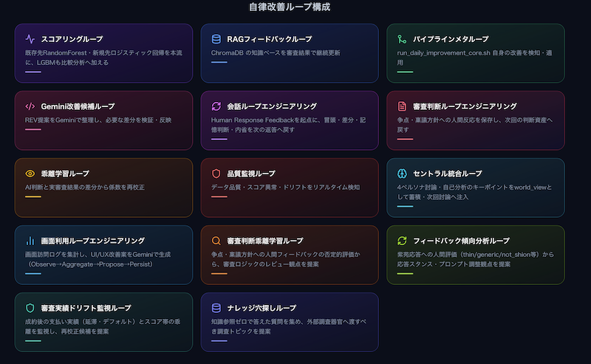Click the bar chart icon beside 画面利用ループエンジニアリング
Screen dimensions: 591x364
tap(30, 241)
